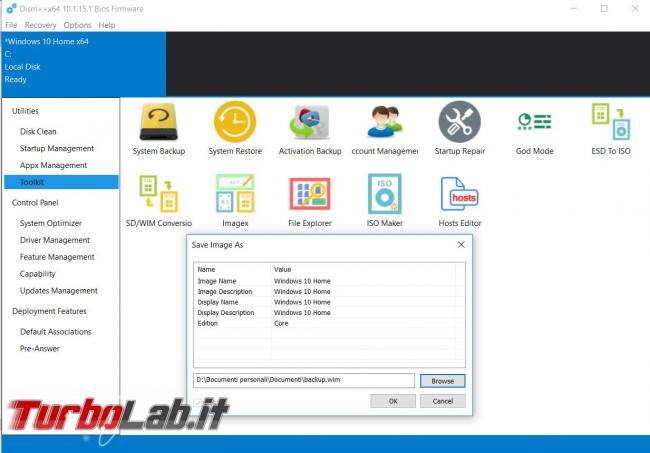Select the Toolkit sidebar item
Viewport: 650px width, 453px height.
tap(61, 182)
